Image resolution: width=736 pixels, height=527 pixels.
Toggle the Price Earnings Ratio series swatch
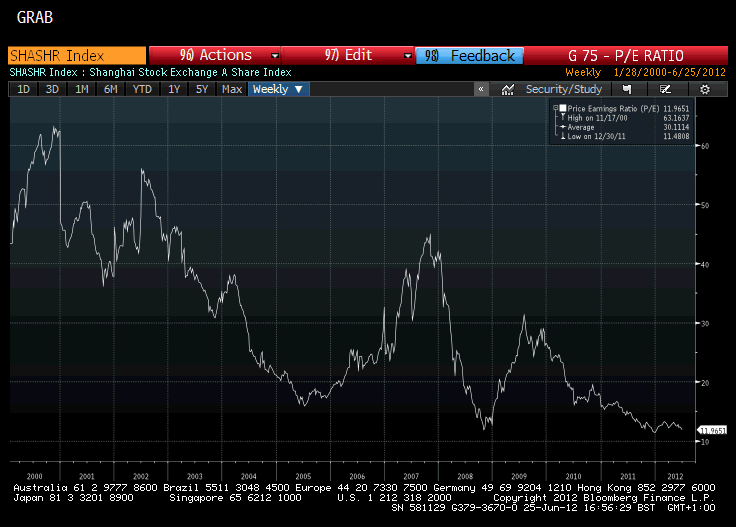point(563,108)
